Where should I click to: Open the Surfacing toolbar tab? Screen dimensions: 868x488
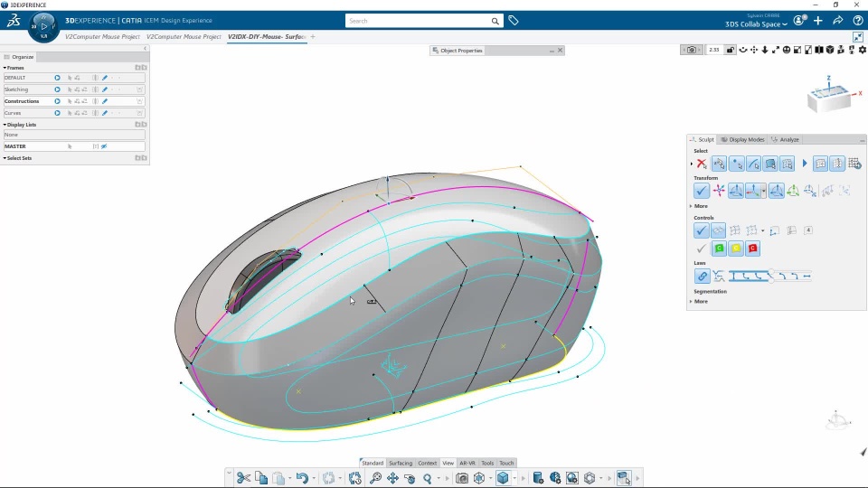click(x=401, y=463)
